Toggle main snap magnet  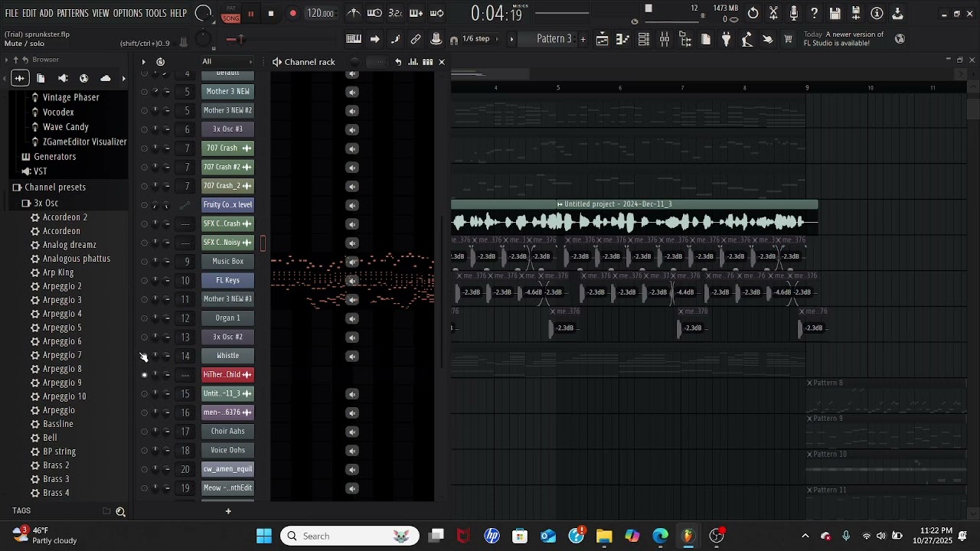pos(453,39)
